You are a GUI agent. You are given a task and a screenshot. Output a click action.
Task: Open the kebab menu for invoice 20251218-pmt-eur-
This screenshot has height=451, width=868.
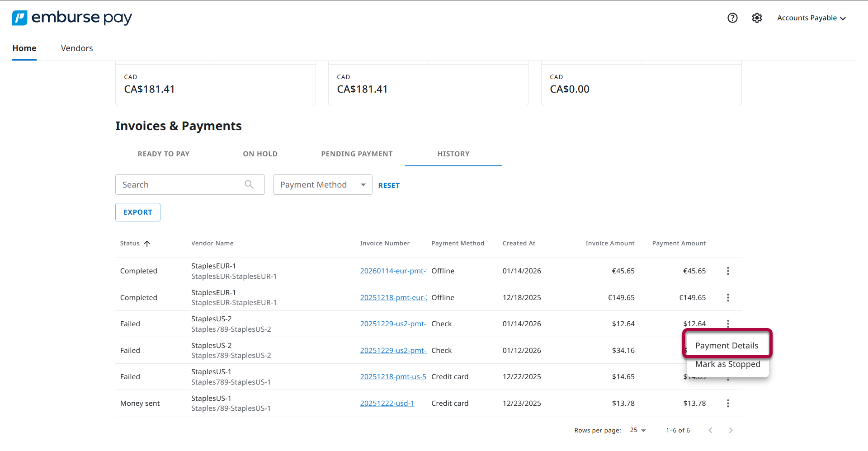point(728,297)
